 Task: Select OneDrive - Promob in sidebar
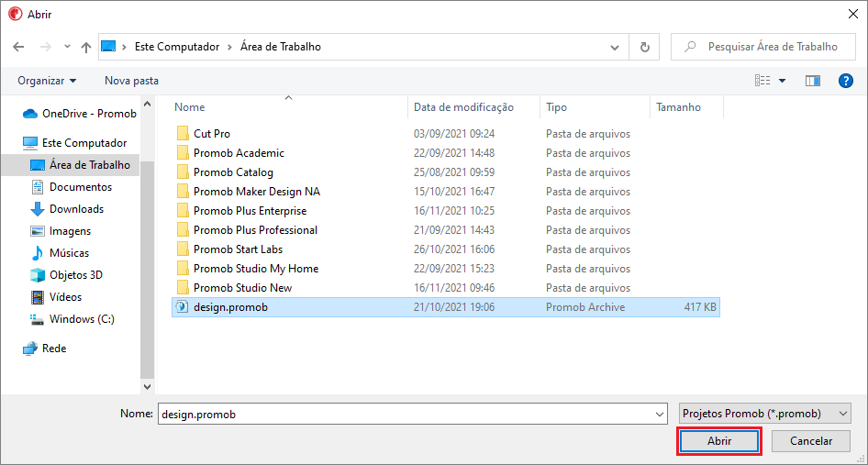[80, 114]
